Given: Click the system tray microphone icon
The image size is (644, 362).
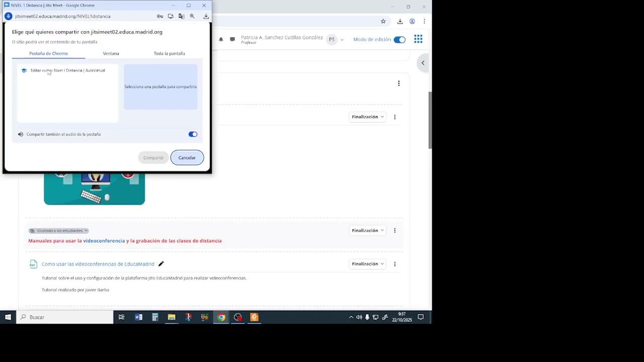Looking at the screenshot, I should (367, 317).
